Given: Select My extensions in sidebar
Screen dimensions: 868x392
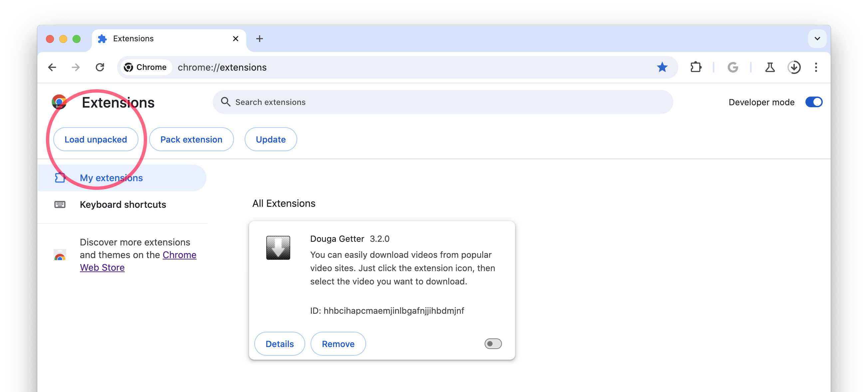Looking at the screenshot, I should click(x=122, y=178).
